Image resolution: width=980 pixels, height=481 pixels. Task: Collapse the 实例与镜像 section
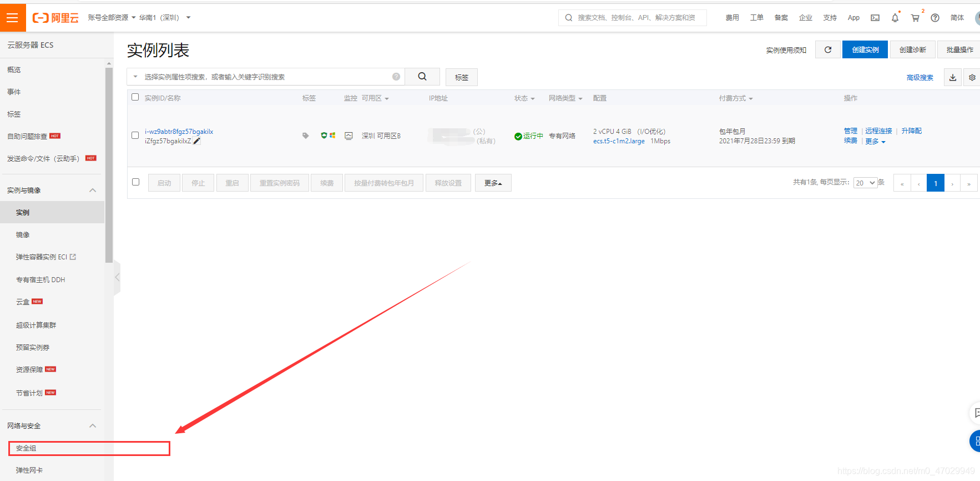click(93, 190)
